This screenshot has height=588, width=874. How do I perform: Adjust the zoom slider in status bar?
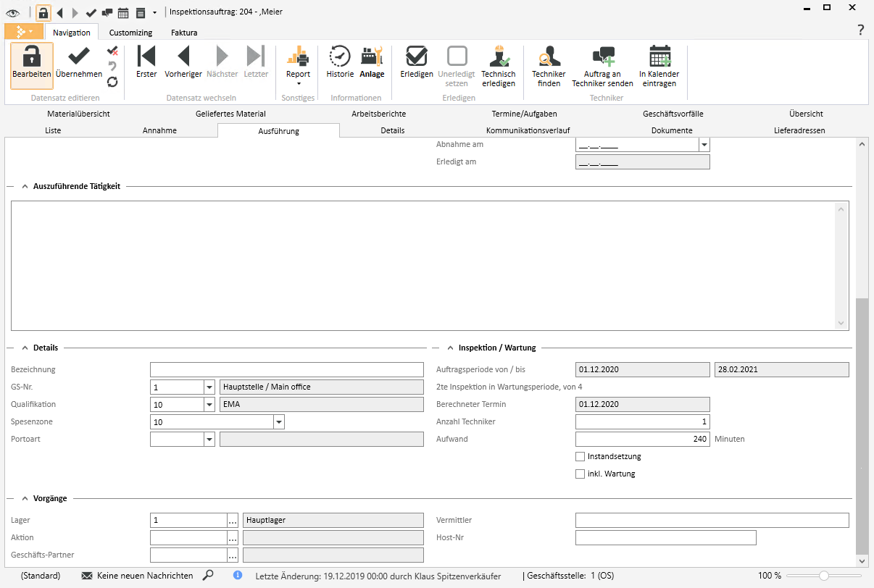pos(823,576)
